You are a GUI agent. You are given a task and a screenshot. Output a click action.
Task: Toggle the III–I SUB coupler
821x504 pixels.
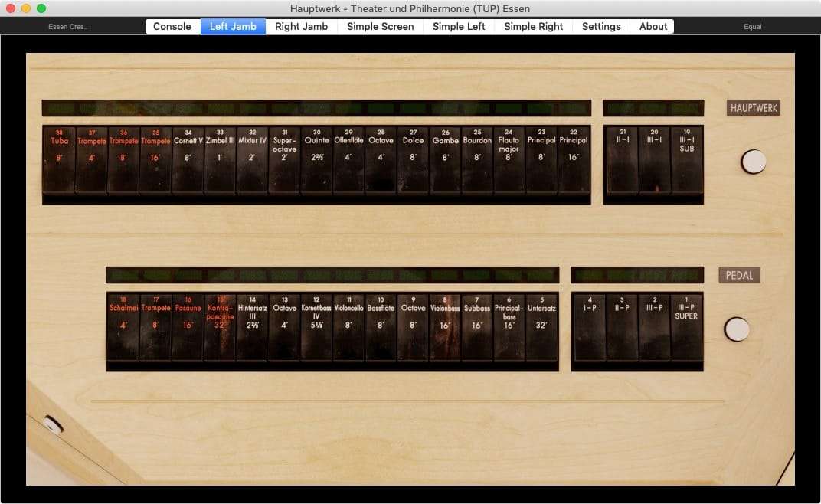pos(687,160)
